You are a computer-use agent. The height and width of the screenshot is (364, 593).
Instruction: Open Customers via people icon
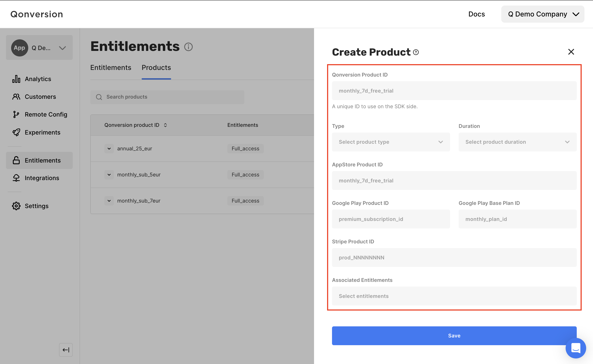click(x=16, y=97)
